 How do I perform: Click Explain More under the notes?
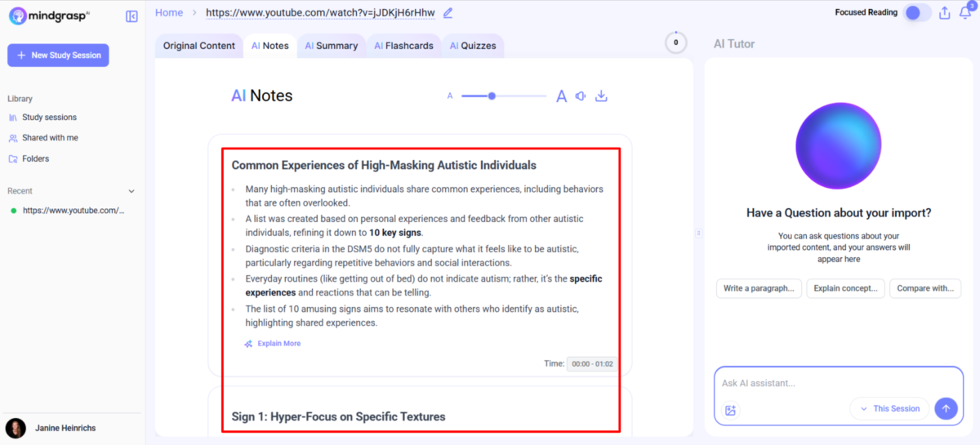278,344
